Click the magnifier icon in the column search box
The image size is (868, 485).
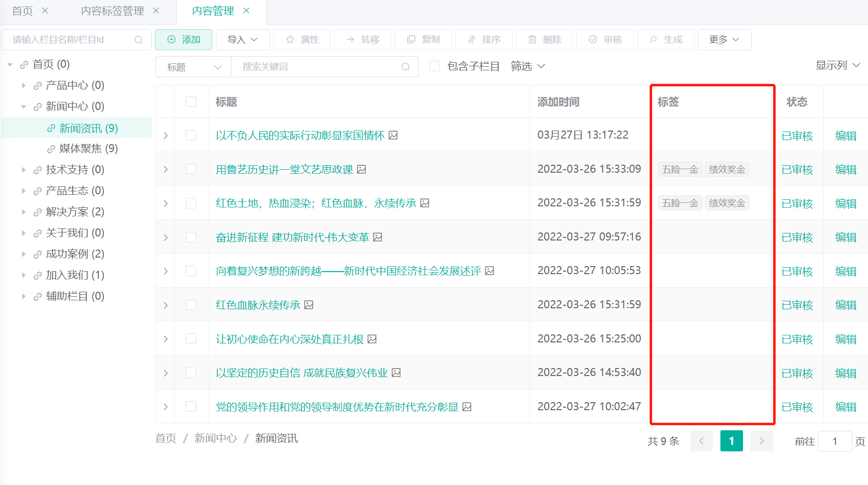coord(139,40)
